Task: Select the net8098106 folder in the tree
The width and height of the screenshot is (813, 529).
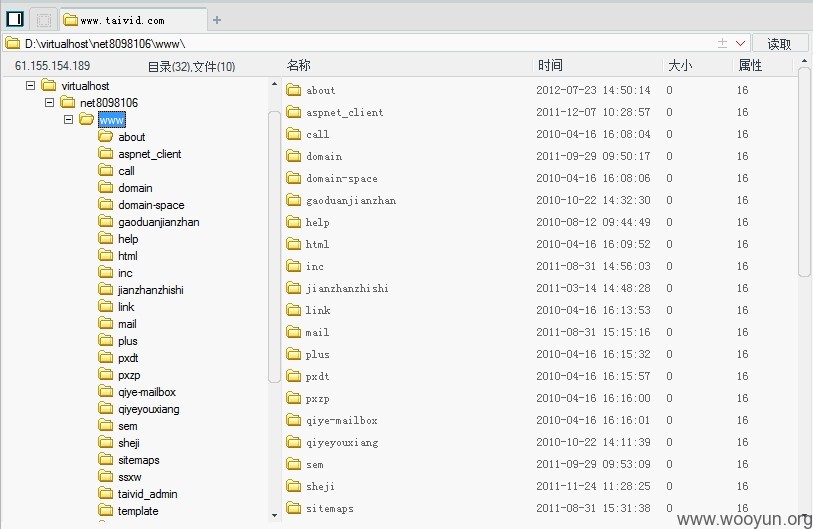Action: (99, 103)
